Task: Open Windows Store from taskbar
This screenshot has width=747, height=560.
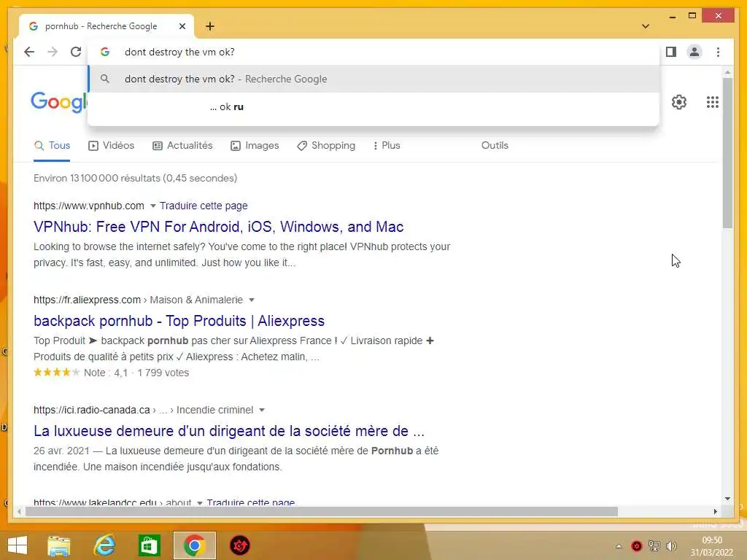Action: pyautogui.click(x=149, y=545)
